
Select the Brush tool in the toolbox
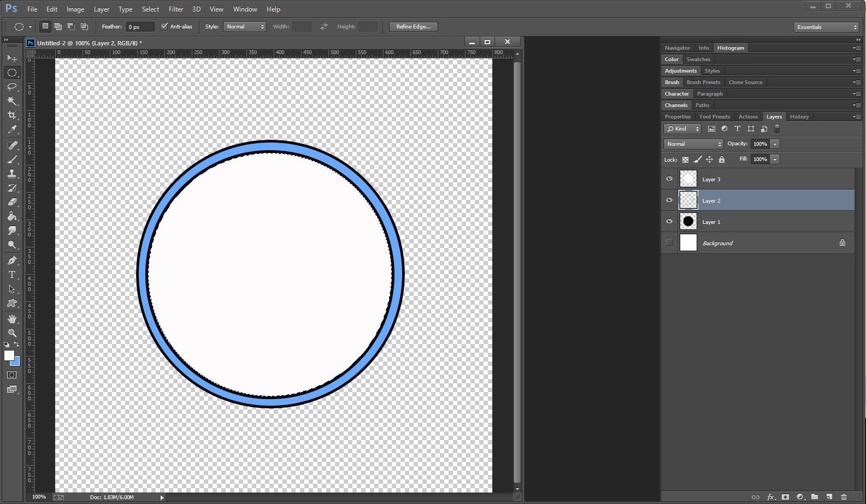pyautogui.click(x=12, y=159)
